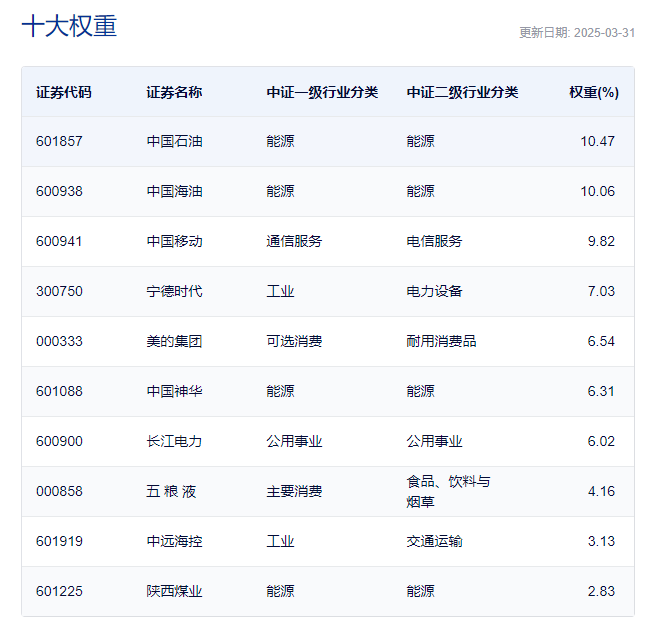
Task: Click 工业 in the 宁德时代 row
Action: (x=280, y=291)
